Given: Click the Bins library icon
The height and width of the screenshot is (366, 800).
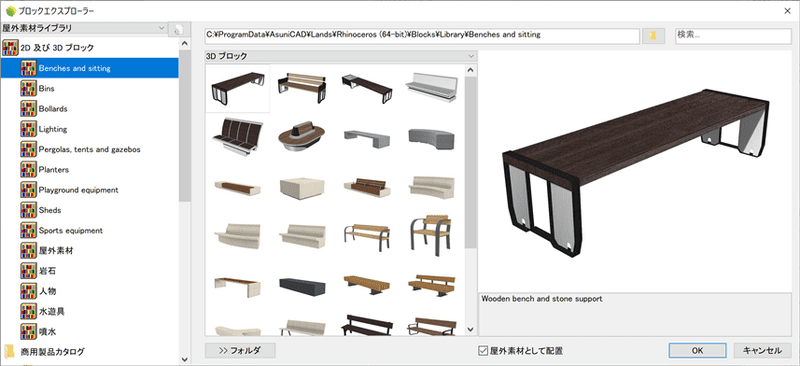Looking at the screenshot, I should coord(28,88).
